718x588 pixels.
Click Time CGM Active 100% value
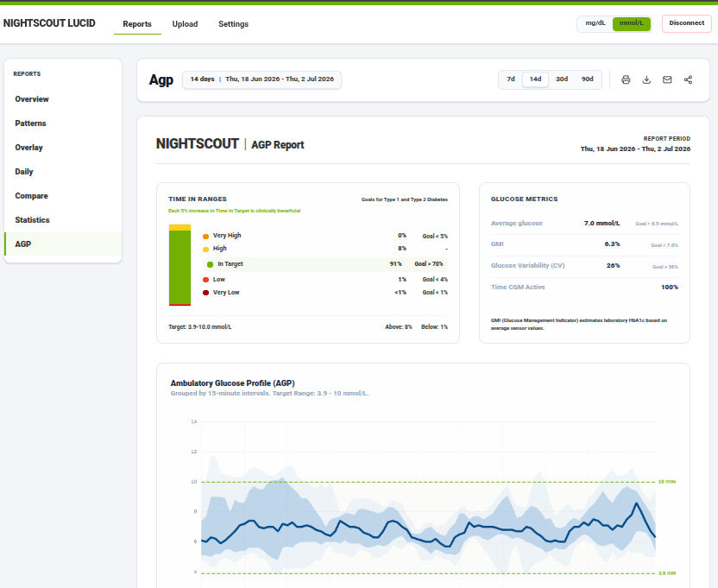[x=670, y=287]
